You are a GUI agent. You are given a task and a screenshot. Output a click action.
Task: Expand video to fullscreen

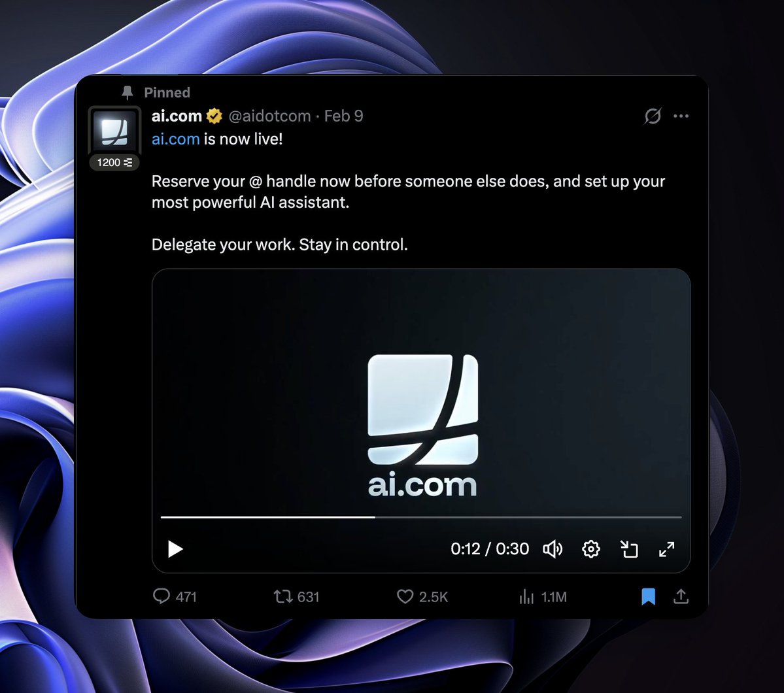pyautogui.click(x=666, y=549)
